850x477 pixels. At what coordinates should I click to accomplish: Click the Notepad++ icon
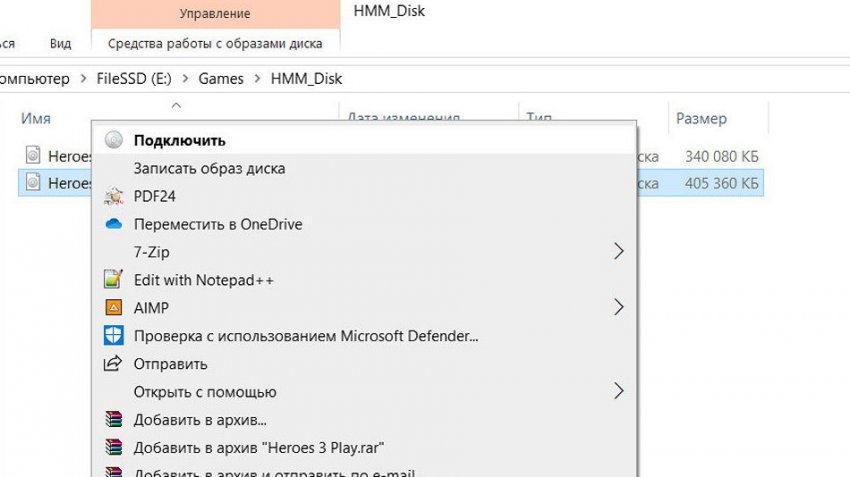pyautogui.click(x=114, y=280)
